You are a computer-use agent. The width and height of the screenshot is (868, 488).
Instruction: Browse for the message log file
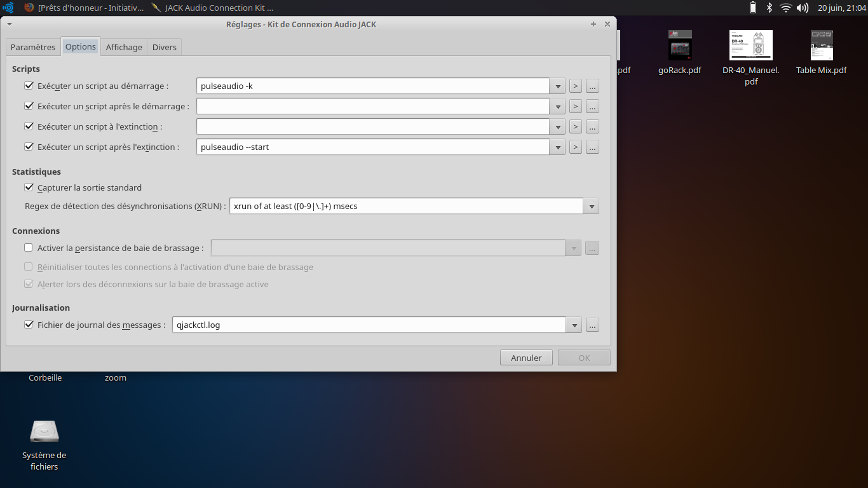(x=592, y=325)
